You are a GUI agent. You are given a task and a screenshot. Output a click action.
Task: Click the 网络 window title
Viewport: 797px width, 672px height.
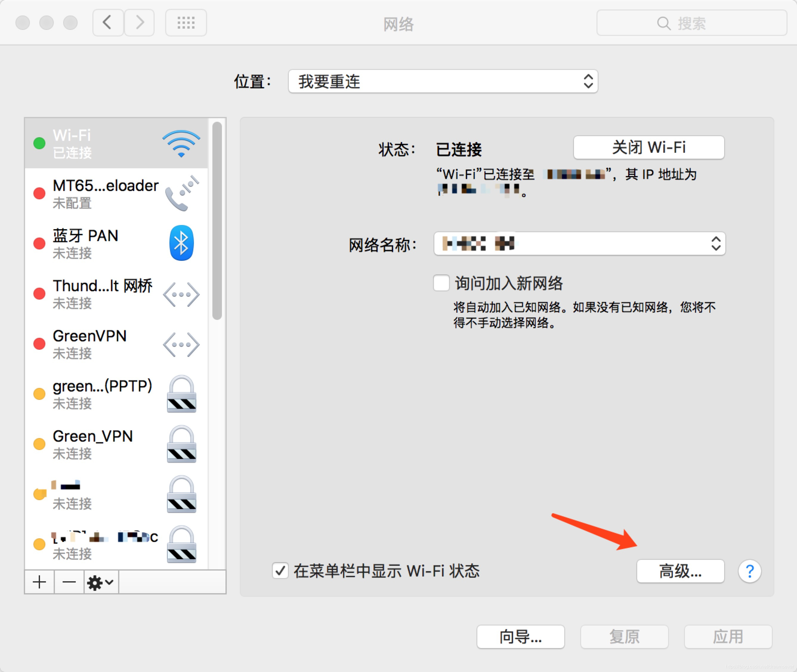[398, 24]
